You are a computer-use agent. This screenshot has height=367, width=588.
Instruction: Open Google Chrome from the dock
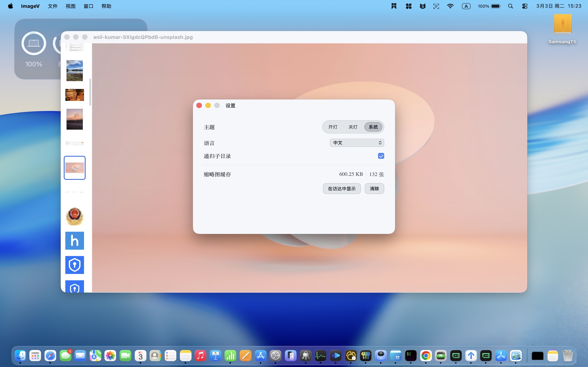pos(426,356)
